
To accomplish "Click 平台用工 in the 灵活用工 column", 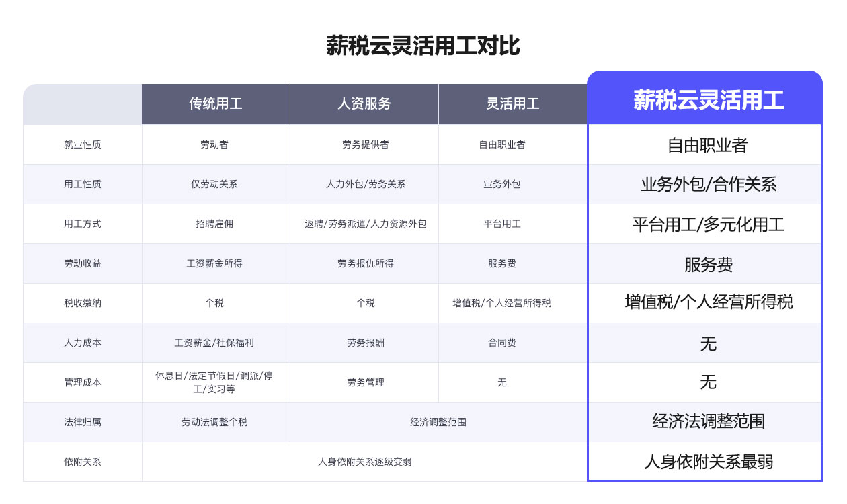I will [502, 224].
